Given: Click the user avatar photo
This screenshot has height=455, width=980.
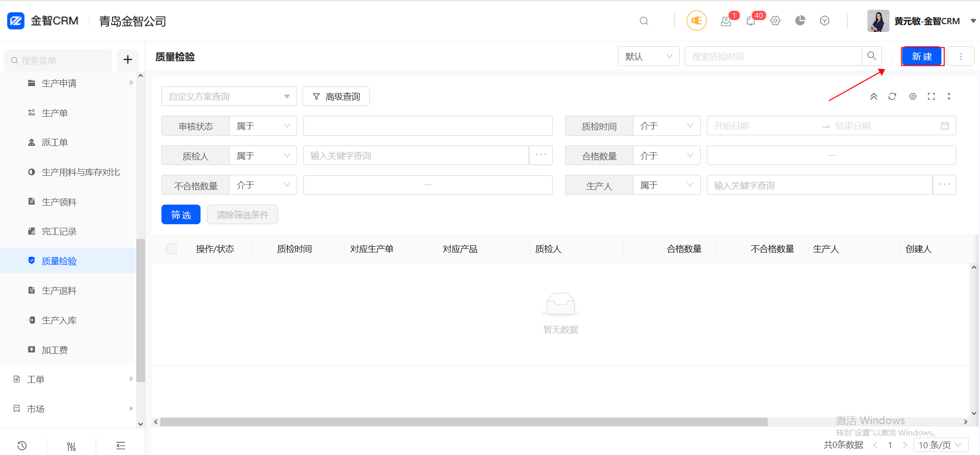Looking at the screenshot, I should [x=878, y=21].
